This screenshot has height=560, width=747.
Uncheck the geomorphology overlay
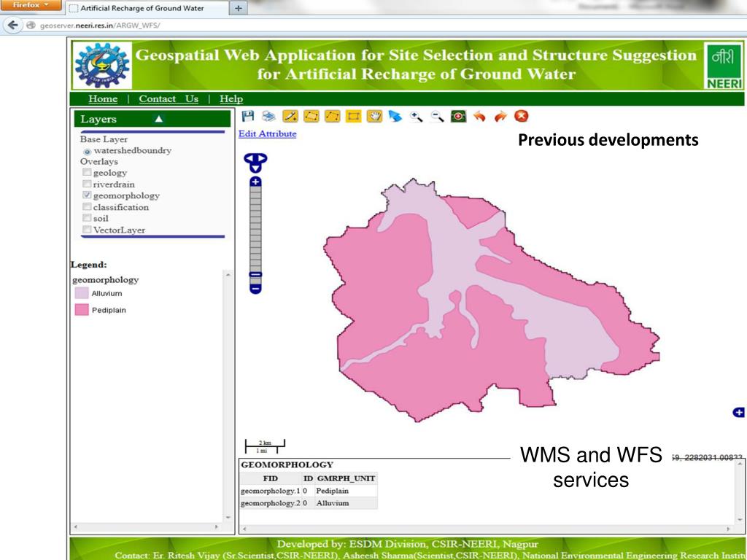tap(87, 195)
